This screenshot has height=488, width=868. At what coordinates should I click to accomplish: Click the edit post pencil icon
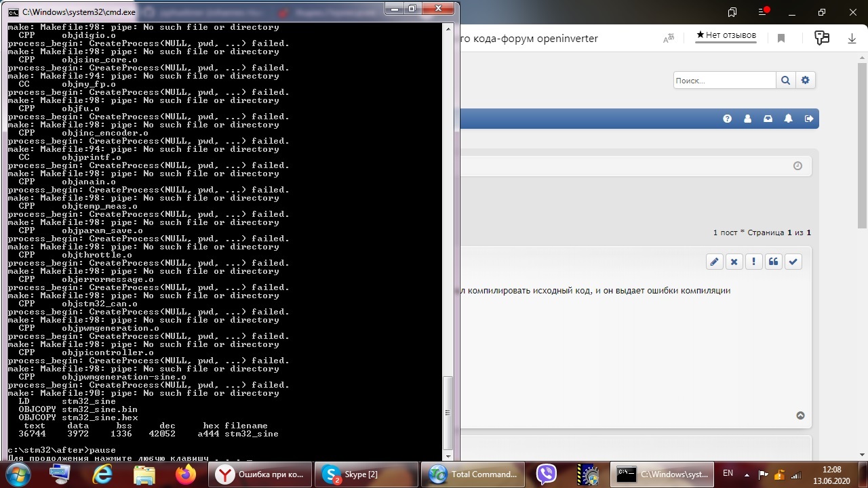714,262
